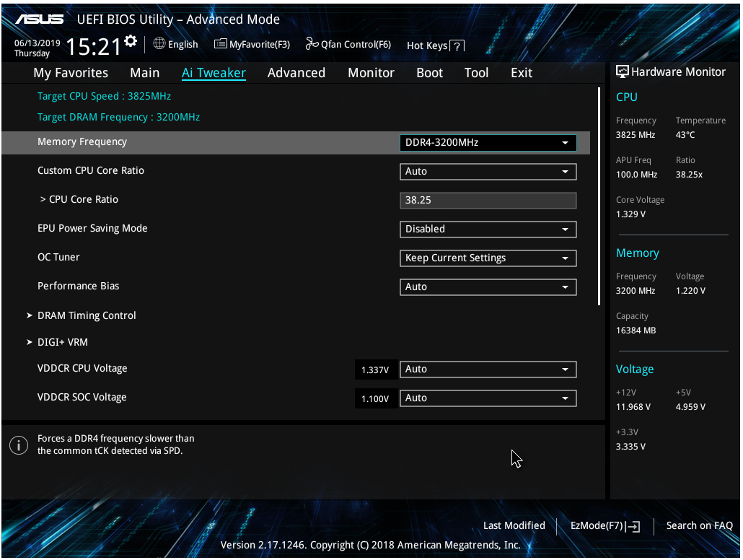Open Performance Bias dropdown
This screenshot has width=743, height=560.
pyautogui.click(x=488, y=287)
